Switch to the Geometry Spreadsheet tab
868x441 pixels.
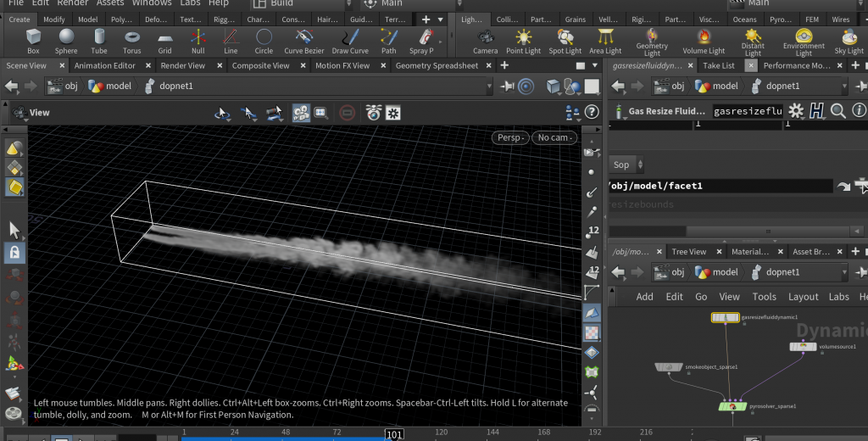(437, 65)
